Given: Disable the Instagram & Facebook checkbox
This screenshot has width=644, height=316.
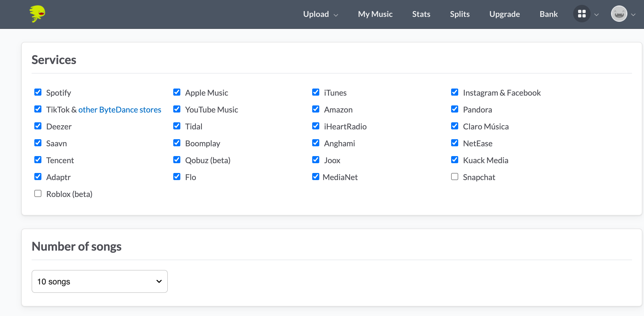Looking at the screenshot, I should click(x=455, y=92).
